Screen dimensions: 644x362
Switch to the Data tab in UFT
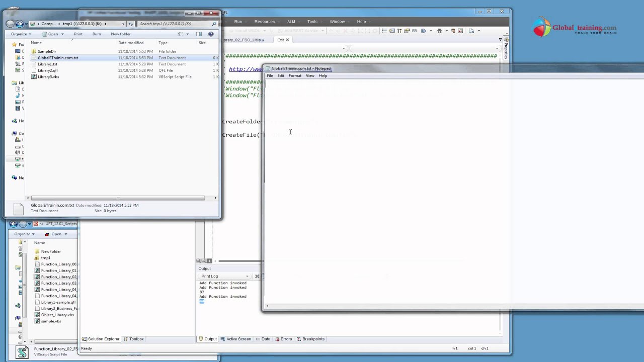point(263,339)
